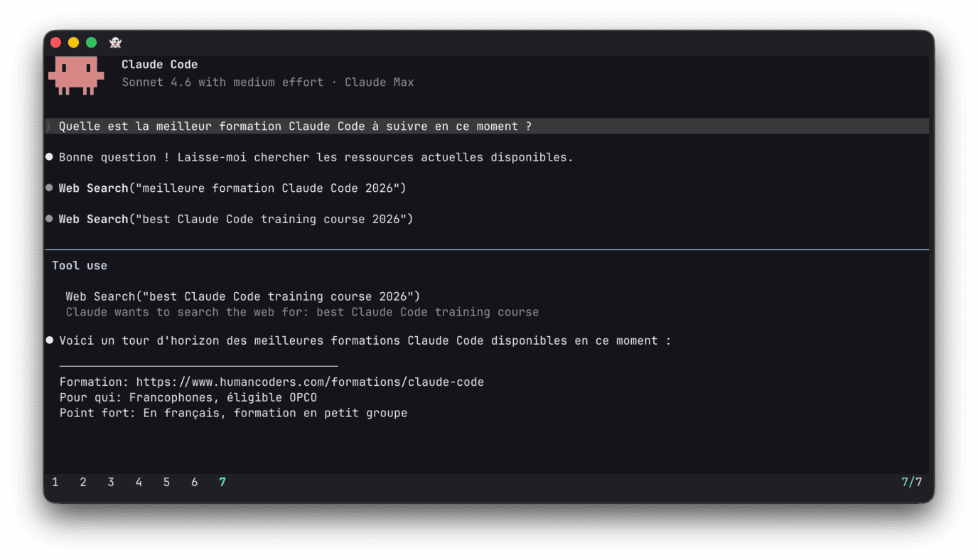Switch to page 1
The height and width of the screenshot is (560, 978).
tap(55, 482)
